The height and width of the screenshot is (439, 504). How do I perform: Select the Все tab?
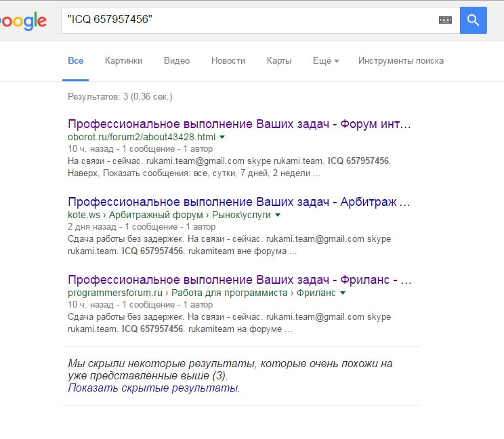76,61
